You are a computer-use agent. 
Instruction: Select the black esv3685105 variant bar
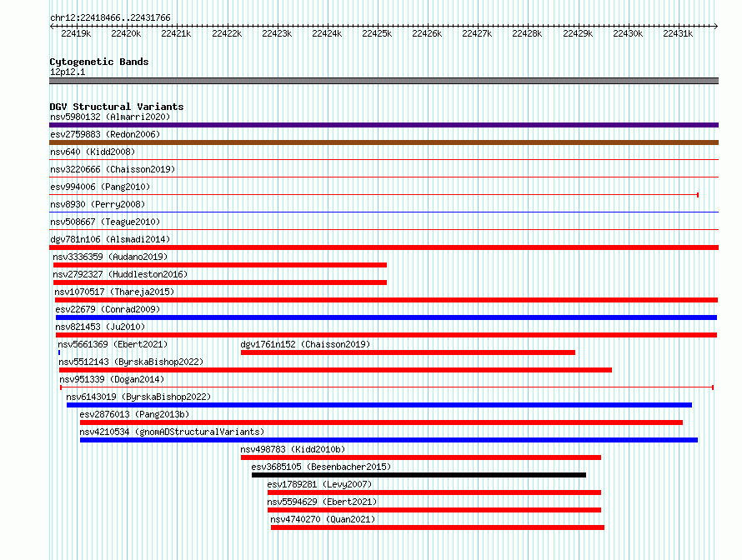pyautogui.click(x=419, y=475)
